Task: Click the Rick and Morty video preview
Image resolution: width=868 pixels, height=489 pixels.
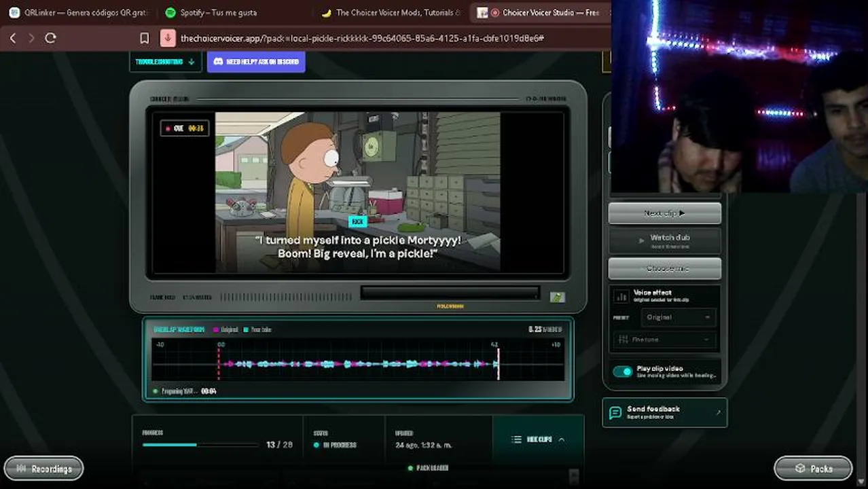Action: coord(358,192)
